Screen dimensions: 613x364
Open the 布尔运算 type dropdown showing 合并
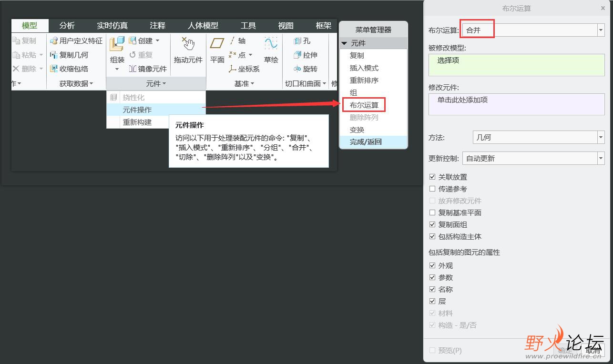[533, 30]
